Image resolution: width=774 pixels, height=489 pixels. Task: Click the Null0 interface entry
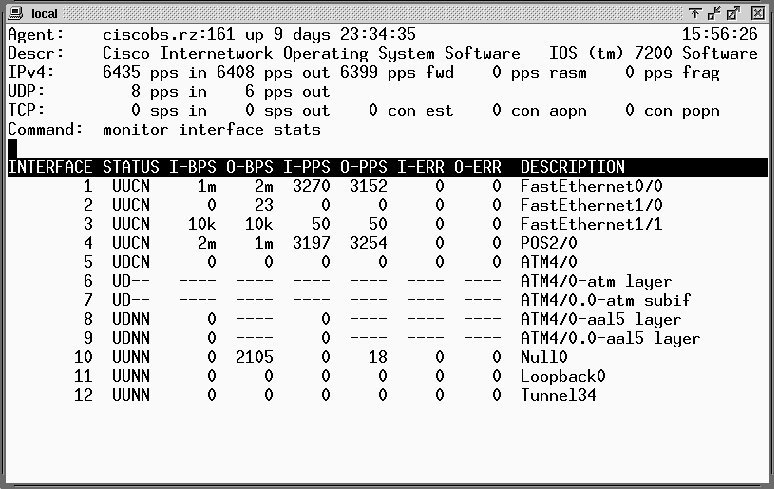pos(544,357)
